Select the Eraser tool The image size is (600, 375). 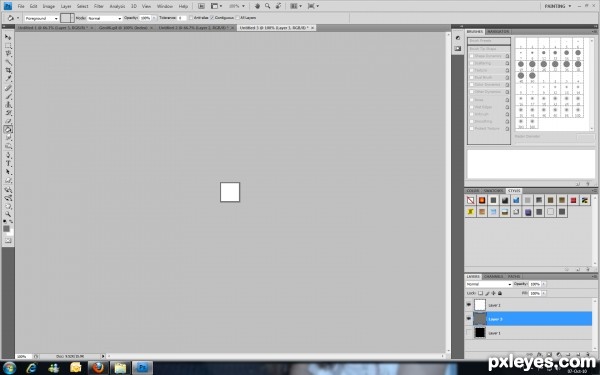(x=8, y=121)
